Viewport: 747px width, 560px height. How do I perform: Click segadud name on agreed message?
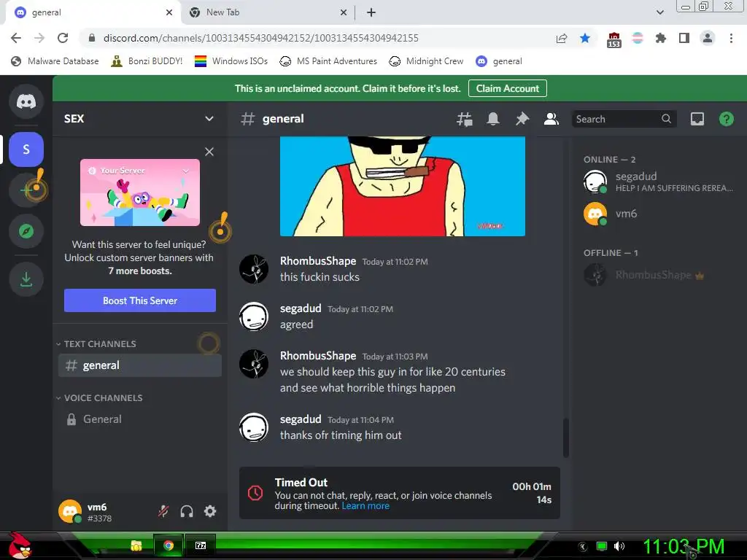(x=301, y=308)
